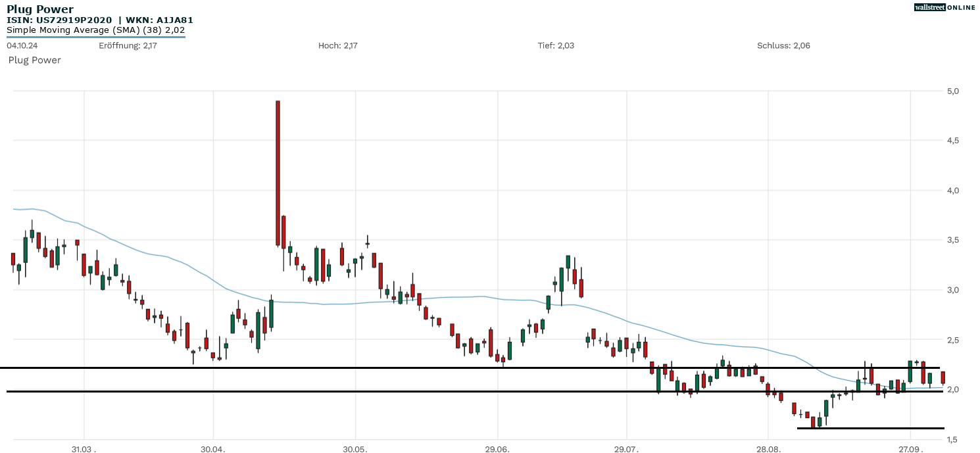Image resolution: width=980 pixels, height=453 pixels.
Task: Click the 27.09. date axis label
Action: (x=910, y=450)
